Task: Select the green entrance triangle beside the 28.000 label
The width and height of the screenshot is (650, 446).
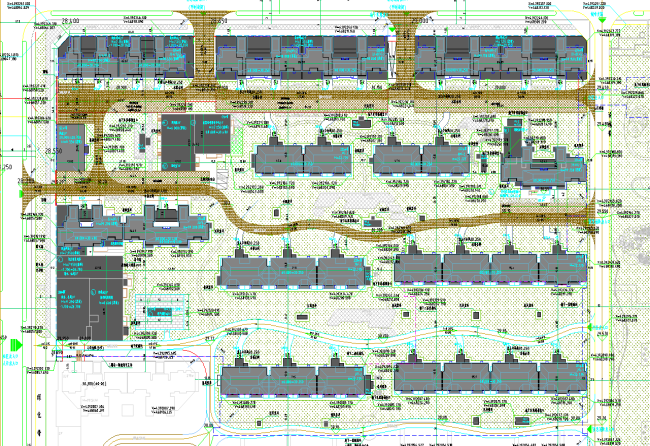Action: tap(392, 30)
